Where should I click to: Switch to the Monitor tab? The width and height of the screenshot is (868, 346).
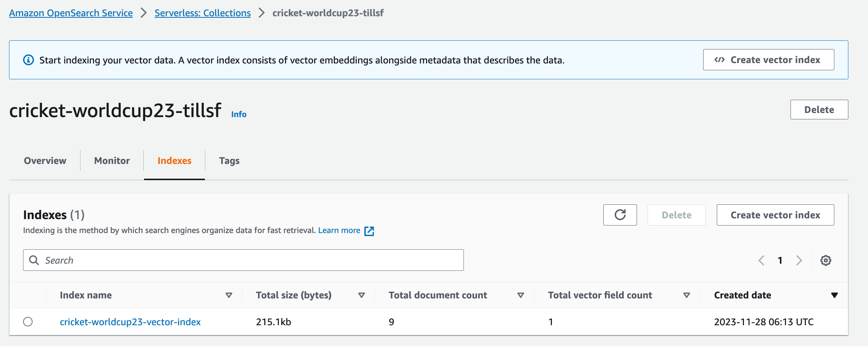(112, 161)
